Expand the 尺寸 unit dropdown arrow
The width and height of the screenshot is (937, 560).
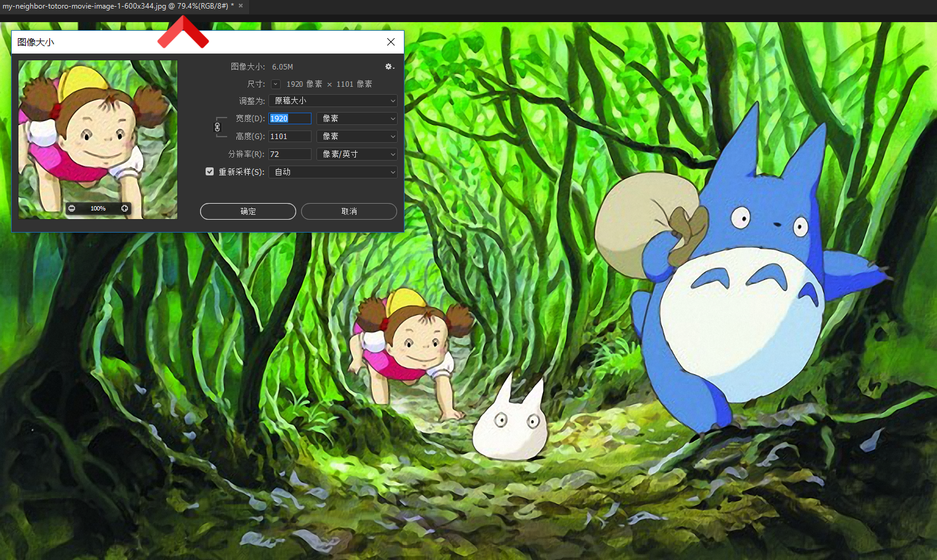coord(276,84)
